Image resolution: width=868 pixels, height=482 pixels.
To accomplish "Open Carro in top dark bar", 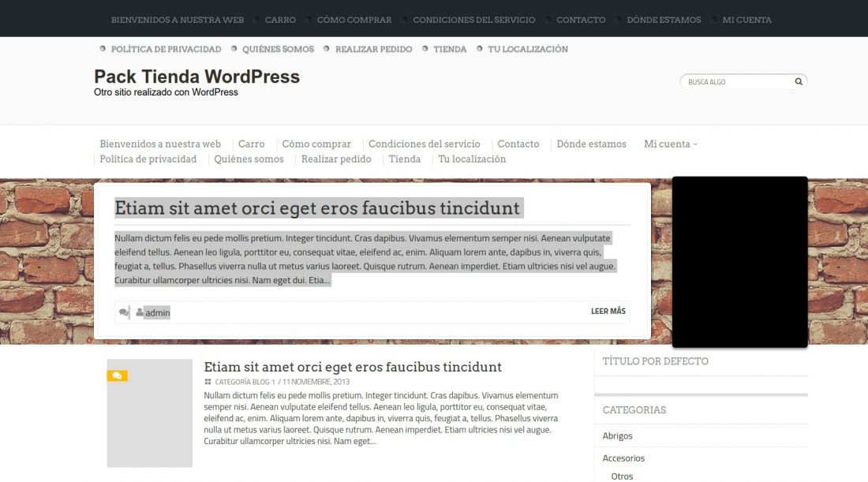I will [x=280, y=20].
